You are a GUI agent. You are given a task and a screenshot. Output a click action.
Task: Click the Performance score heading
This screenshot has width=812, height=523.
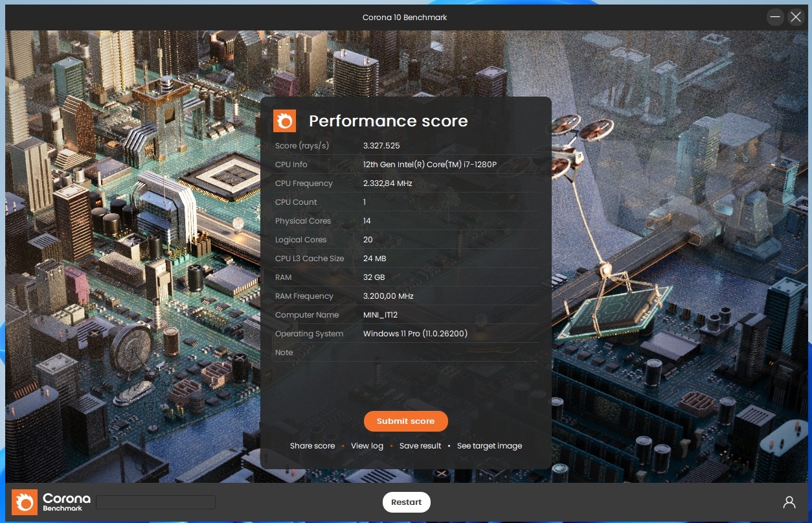(388, 121)
